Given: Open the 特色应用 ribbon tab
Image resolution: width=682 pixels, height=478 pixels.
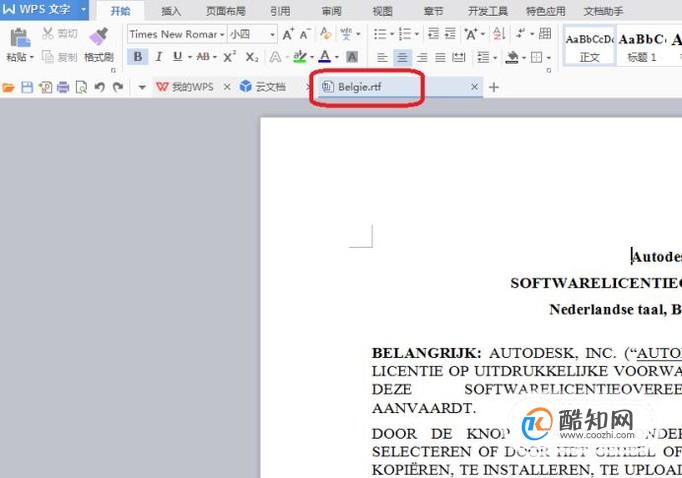Looking at the screenshot, I should click(x=545, y=11).
